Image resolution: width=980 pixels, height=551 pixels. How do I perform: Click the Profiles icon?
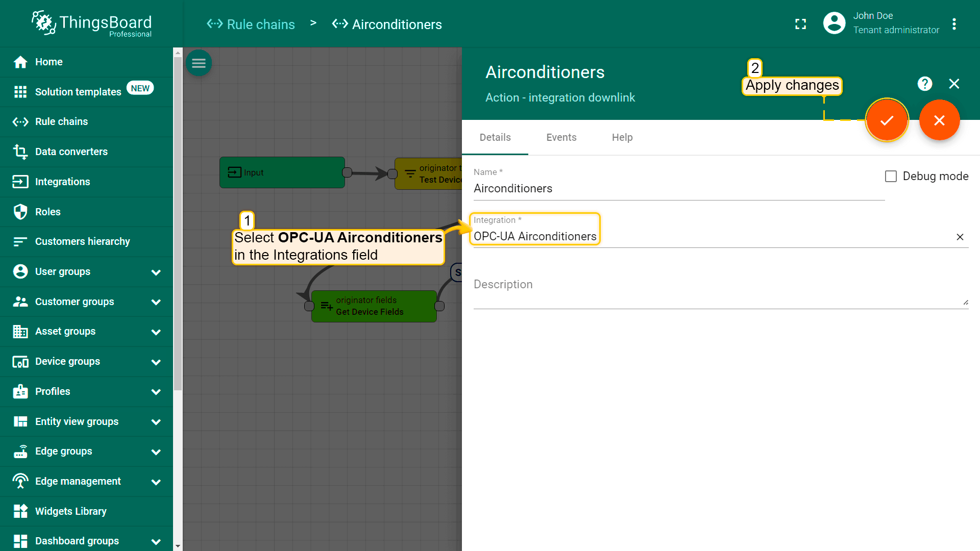pos(20,391)
